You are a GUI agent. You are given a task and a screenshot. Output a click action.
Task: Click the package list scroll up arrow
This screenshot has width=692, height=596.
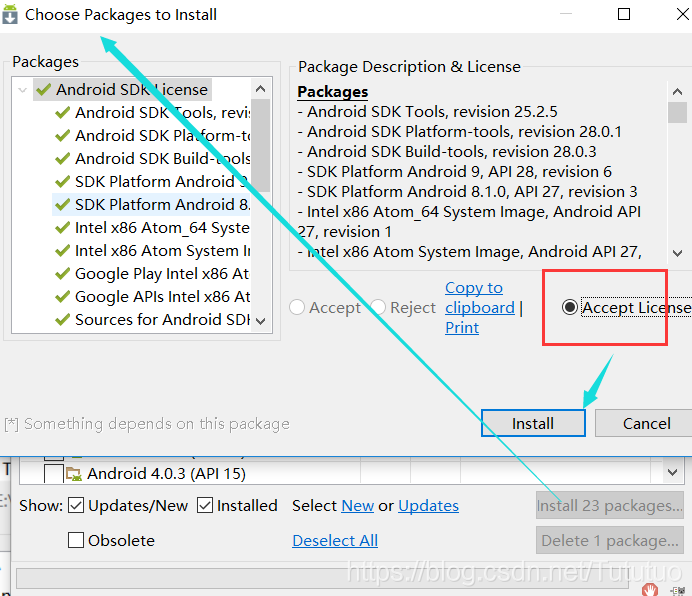(x=260, y=89)
